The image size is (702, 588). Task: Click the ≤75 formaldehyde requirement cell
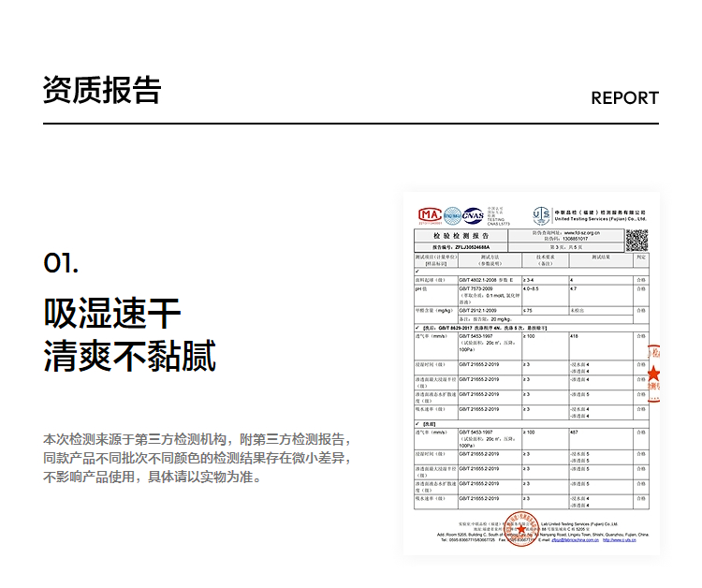pos(546,310)
